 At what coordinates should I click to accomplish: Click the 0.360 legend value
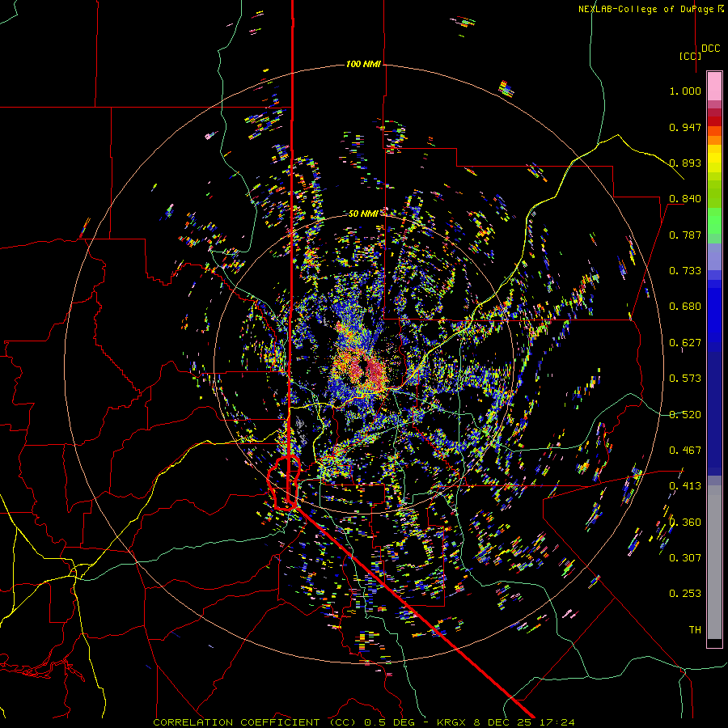(685, 523)
